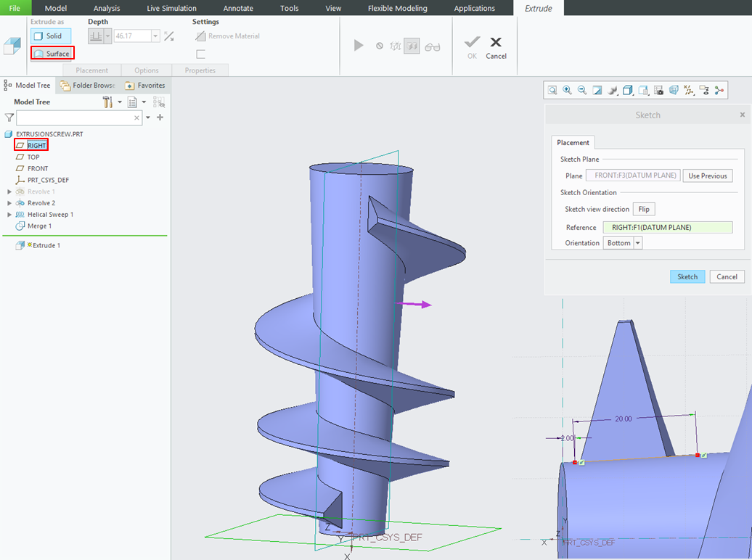This screenshot has height=560, width=752.
Task: Toggle the Solid extrude option
Action: click(x=51, y=36)
